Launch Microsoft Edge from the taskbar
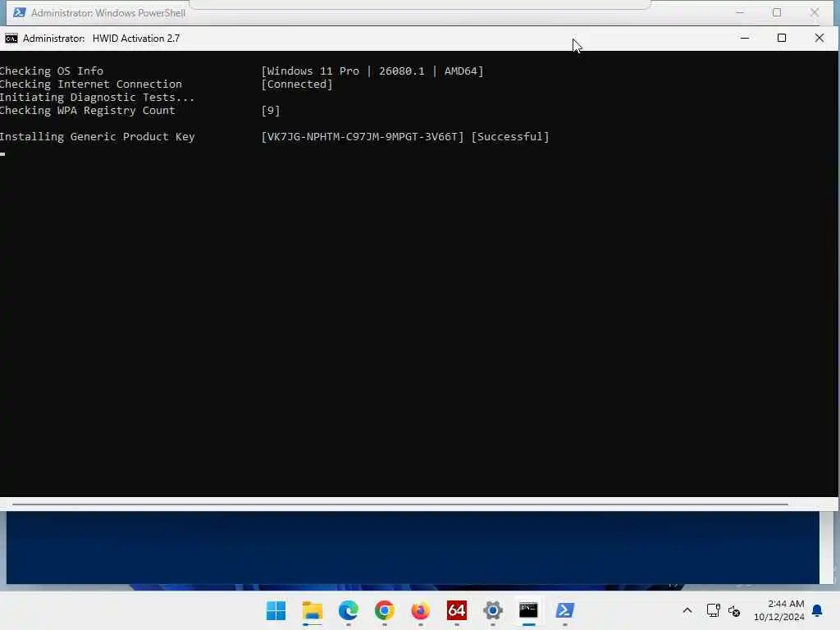 click(348, 610)
